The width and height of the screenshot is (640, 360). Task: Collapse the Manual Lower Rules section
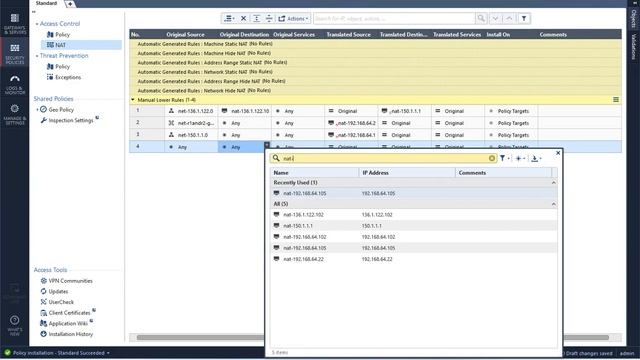133,100
